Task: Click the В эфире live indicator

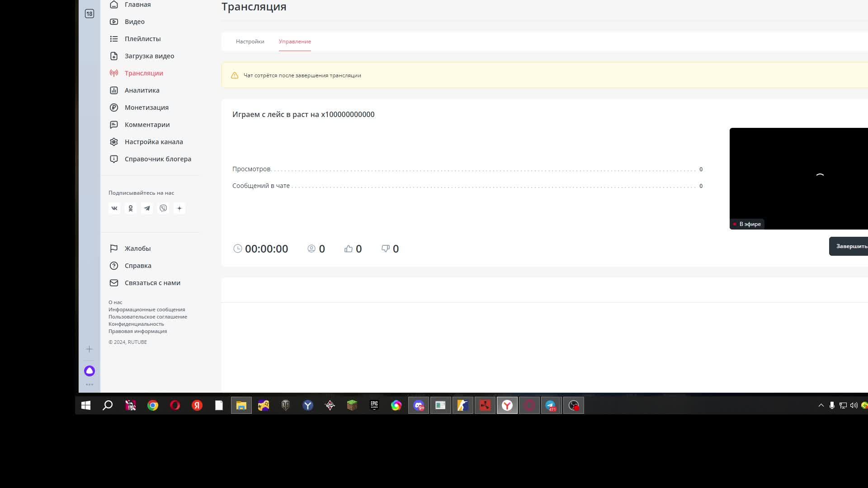Action: tap(747, 224)
